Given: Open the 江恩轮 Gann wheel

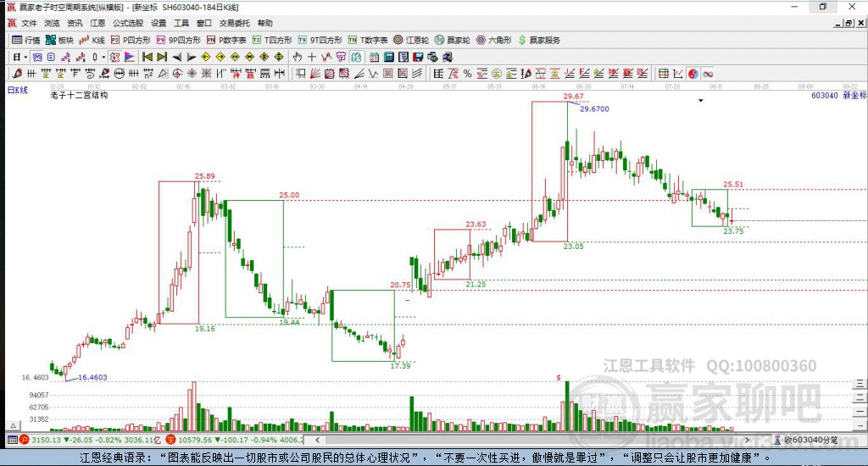Looking at the screenshot, I should pos(411,40).
